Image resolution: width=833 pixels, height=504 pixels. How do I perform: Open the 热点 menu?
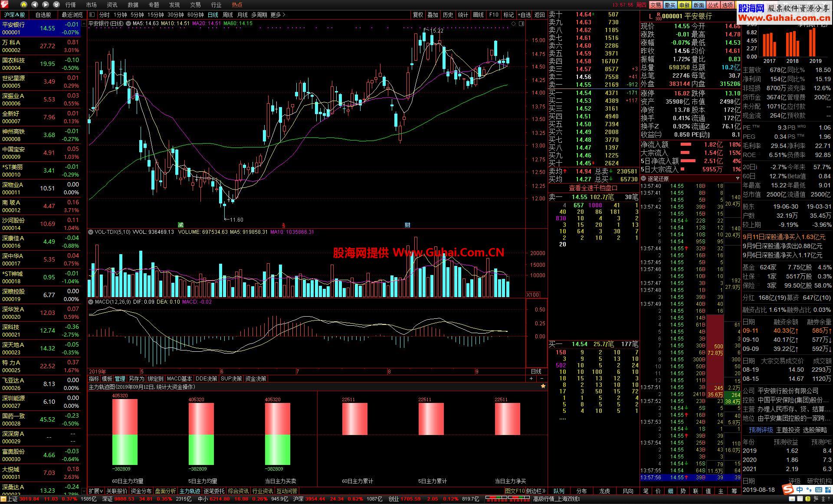click(237, 5)
